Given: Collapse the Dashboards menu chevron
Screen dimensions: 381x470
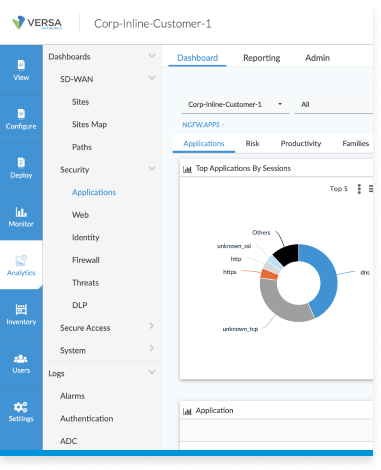Looking at the screenshot, I should (x=152, y=56).
